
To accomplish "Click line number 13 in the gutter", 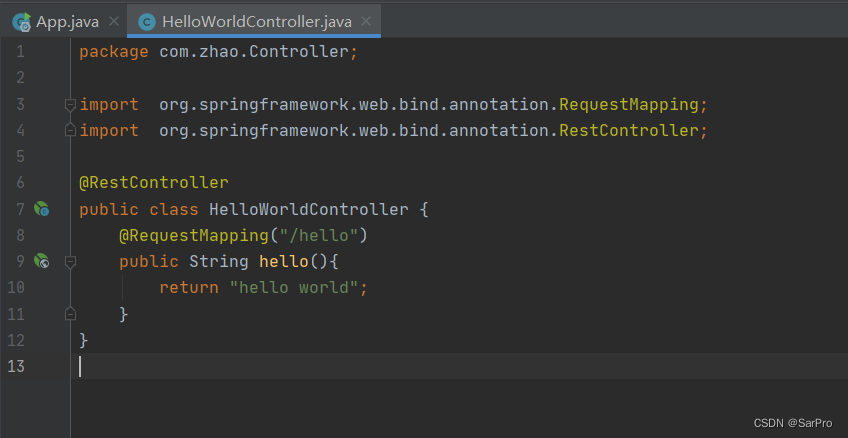I will coord(16,366).
